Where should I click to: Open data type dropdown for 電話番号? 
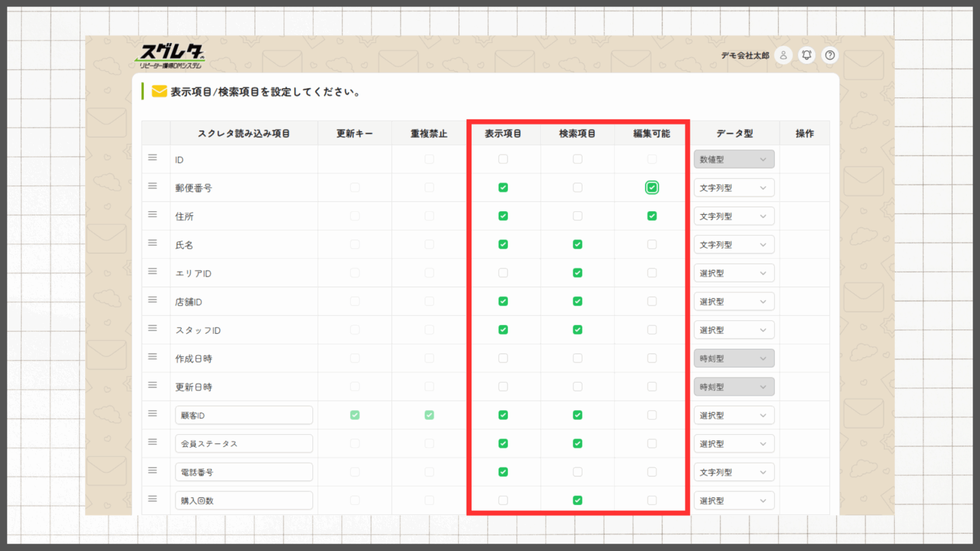click(734, 472)
